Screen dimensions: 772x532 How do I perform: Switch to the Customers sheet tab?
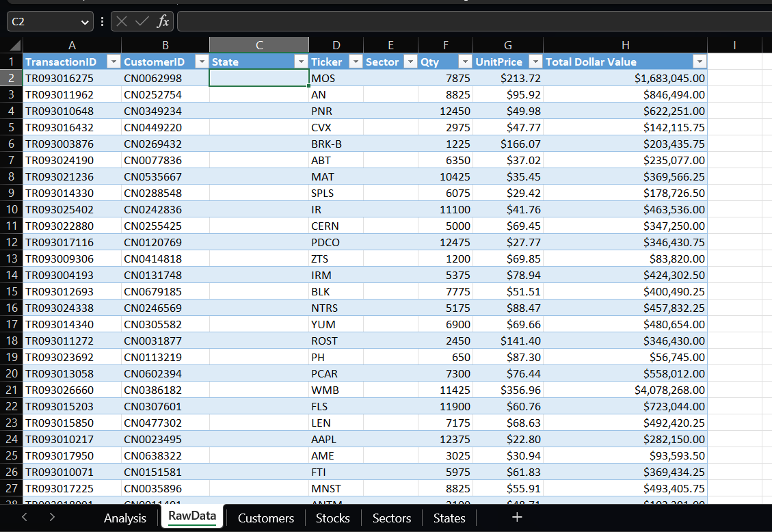(266, 518)
